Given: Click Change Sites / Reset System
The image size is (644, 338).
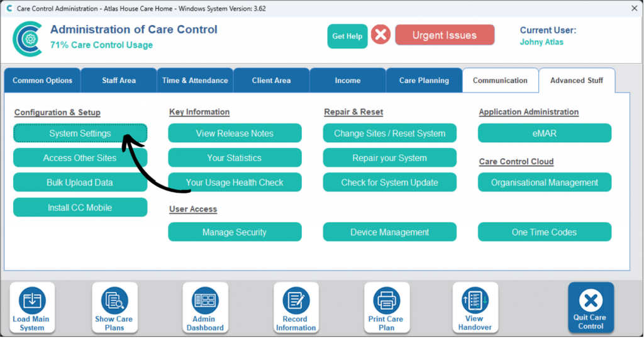Looking at the screenshot, I should [x=390, y=133].
